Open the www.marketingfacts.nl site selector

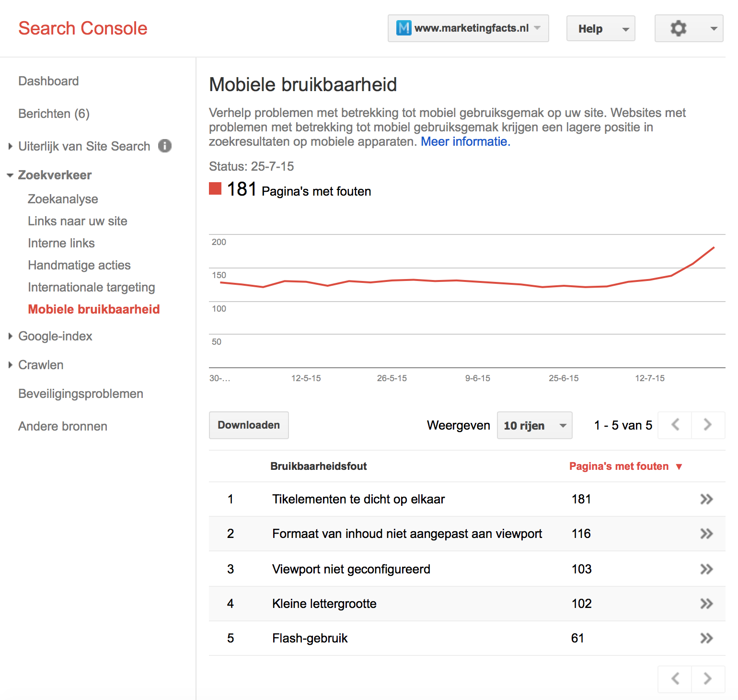[468, 28]
